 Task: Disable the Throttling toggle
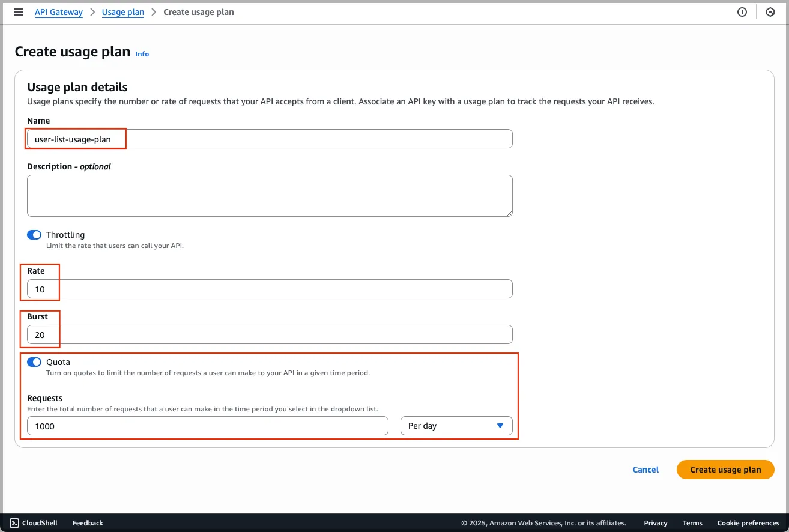click(34, 235)
